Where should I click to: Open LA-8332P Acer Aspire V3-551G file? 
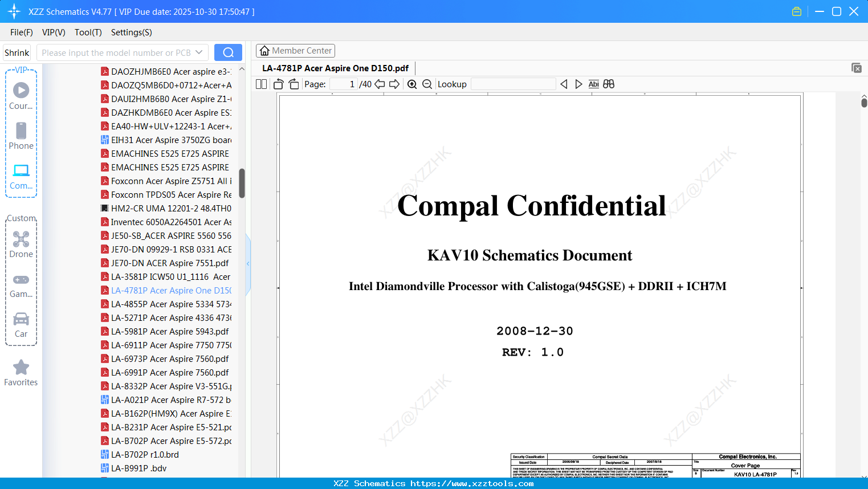[166, 386]
